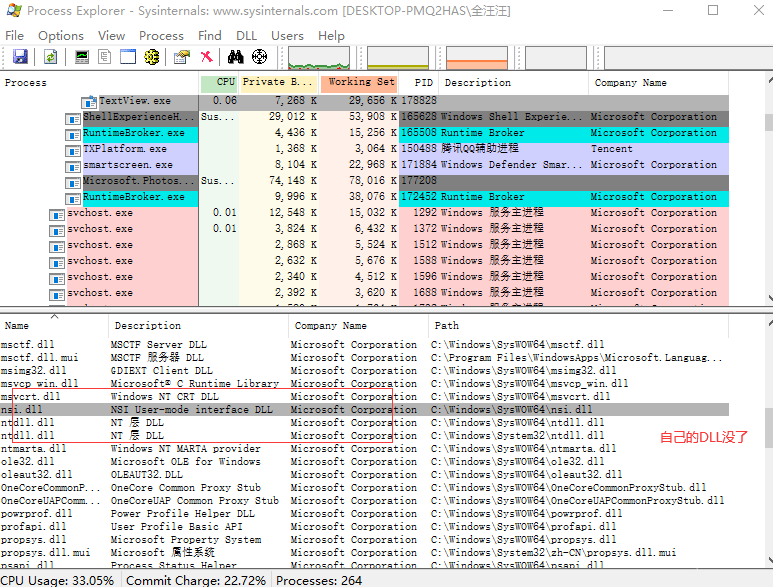Click CPU Usage in status bar
Image resolution: width=773 pixels, height=587 pixels.
(57, 581)
